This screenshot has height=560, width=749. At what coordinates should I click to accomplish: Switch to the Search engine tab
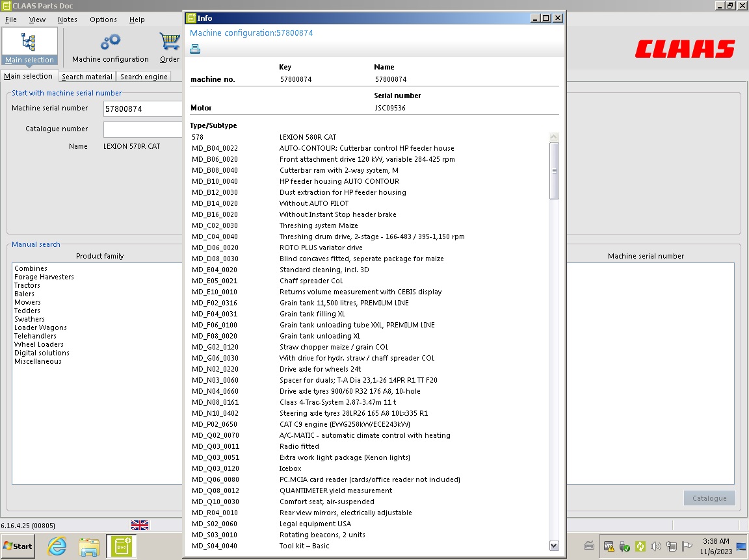click(144, 77)
